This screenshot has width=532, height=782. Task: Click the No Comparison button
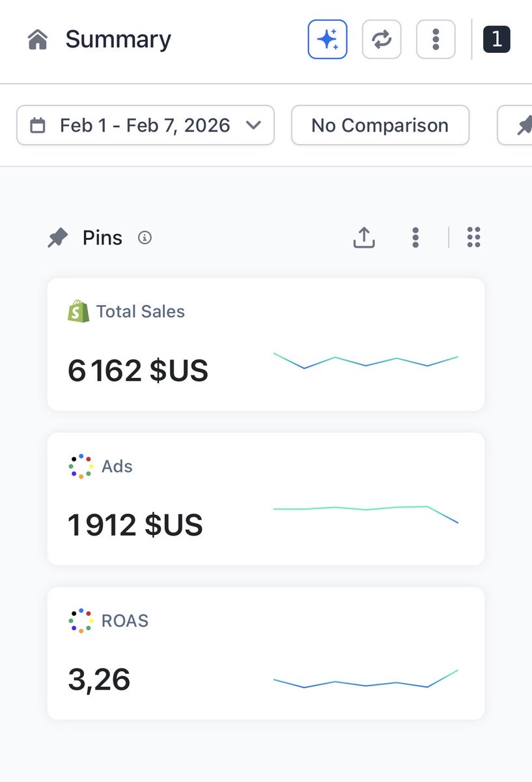point(380,125)
